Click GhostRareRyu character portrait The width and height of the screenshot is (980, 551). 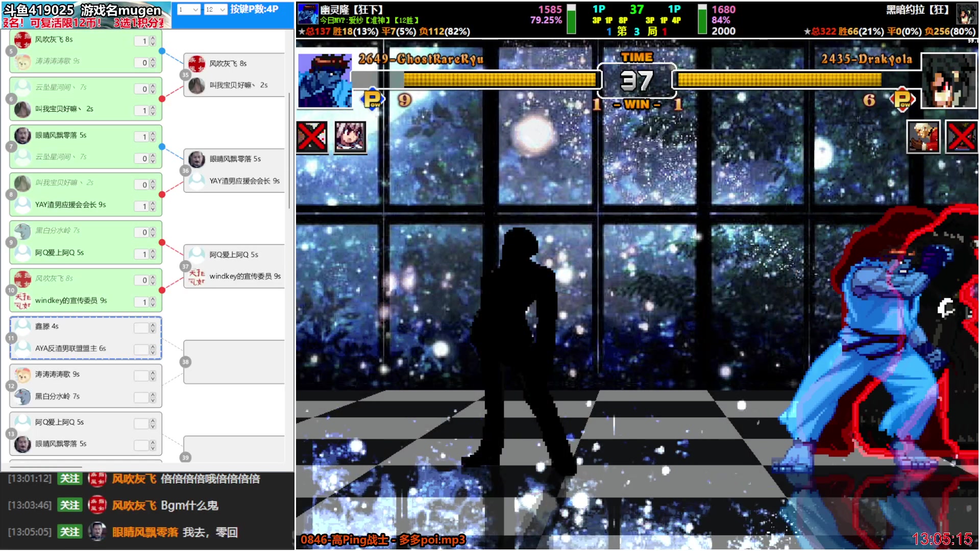pyautogui.click(x=325, y=81)
